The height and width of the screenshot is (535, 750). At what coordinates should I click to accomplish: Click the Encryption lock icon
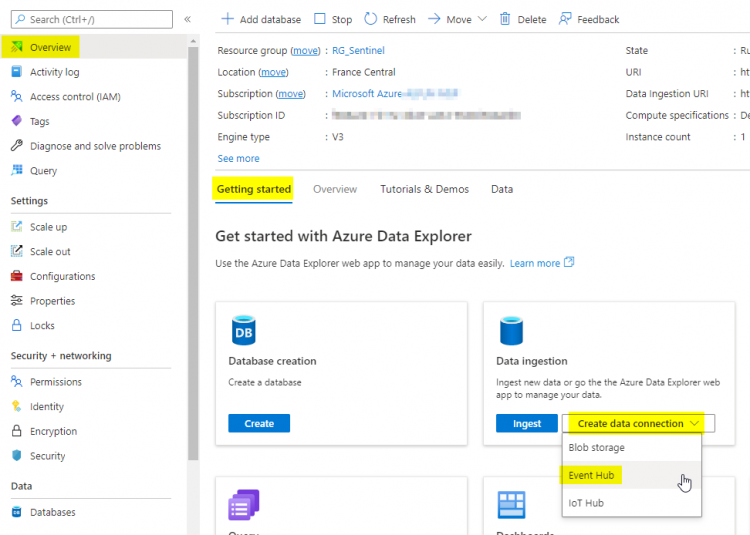17,431
